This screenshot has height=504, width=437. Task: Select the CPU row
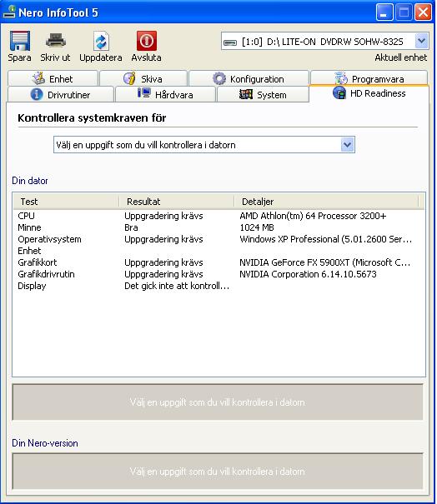(x=218, y=216)
